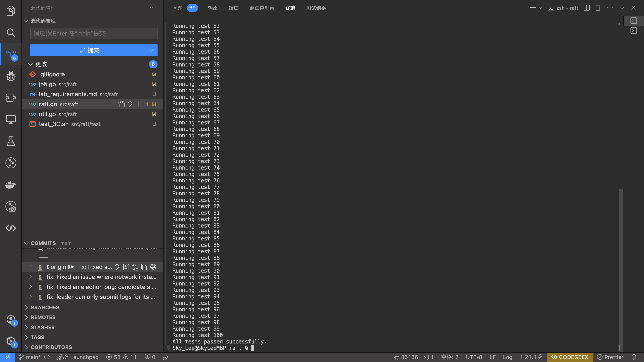Switch to the 问题 problems tab
This screenshot has height=362, width=644.
tap(178, 8)
